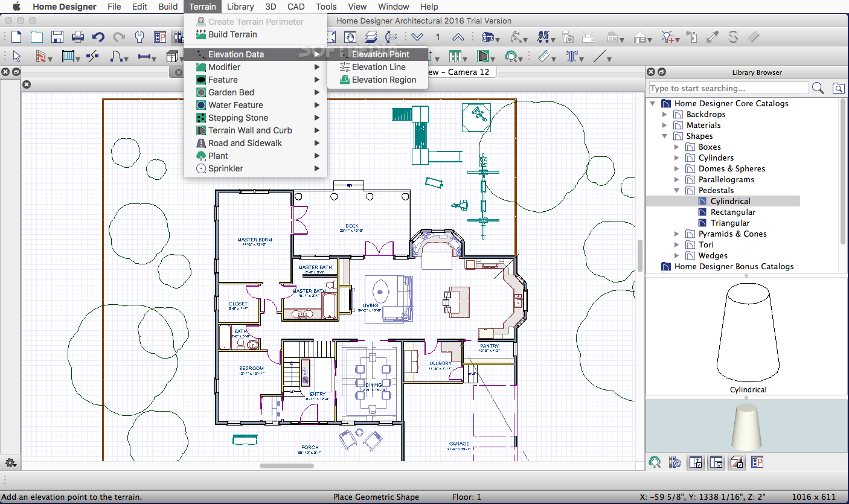Select Elevation Point in submenu
This screenshot has width=849, height=504.
coord(377,54)
